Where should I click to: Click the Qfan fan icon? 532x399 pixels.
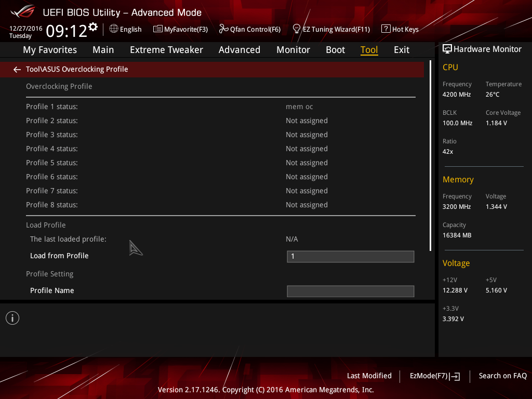(x=223, y=29)
